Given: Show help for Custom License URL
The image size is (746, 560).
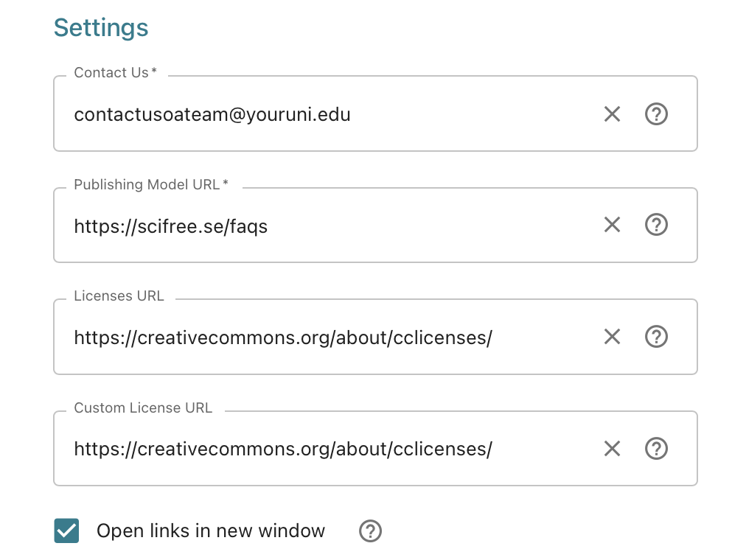Looking at the screenshot, I should pos(656,448).
